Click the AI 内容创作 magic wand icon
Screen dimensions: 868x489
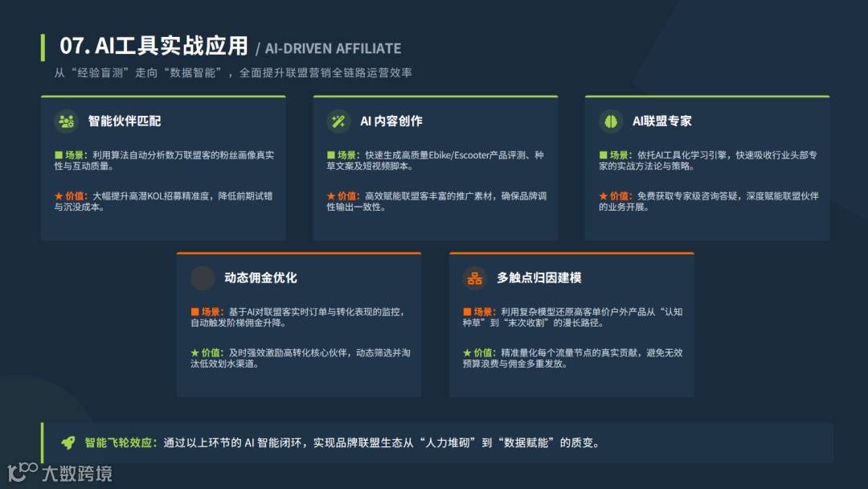pyautogui.click(x=339, y=121)
